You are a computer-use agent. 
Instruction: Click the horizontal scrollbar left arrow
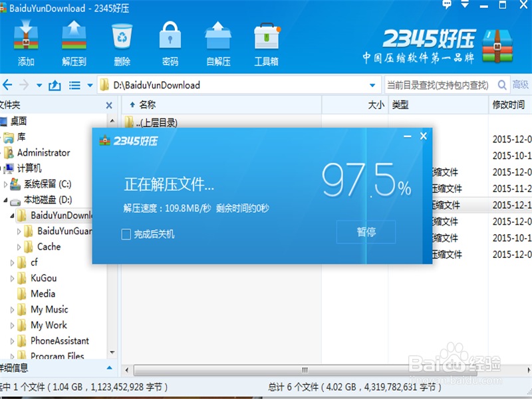(x=127, y=370)
